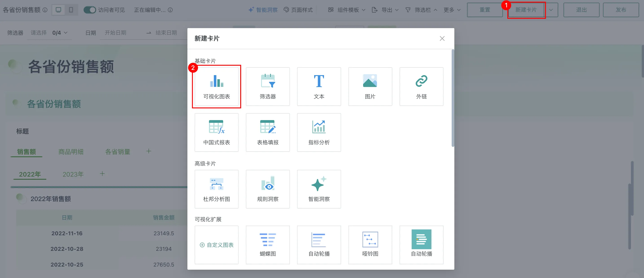Screen dimensions: 644x278
Task: Choose the 哑铃图 dumbbell chart
Action: (x=370, y=244)
